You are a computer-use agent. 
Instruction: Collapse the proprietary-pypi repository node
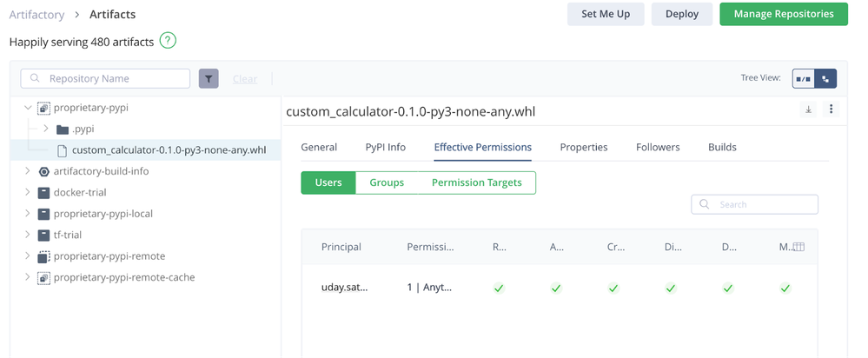28,109
